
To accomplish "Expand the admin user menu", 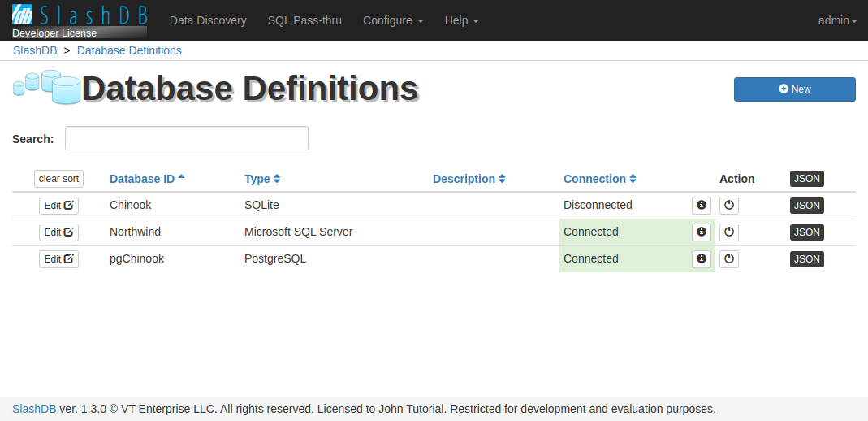I will click(x=838, y=20).
